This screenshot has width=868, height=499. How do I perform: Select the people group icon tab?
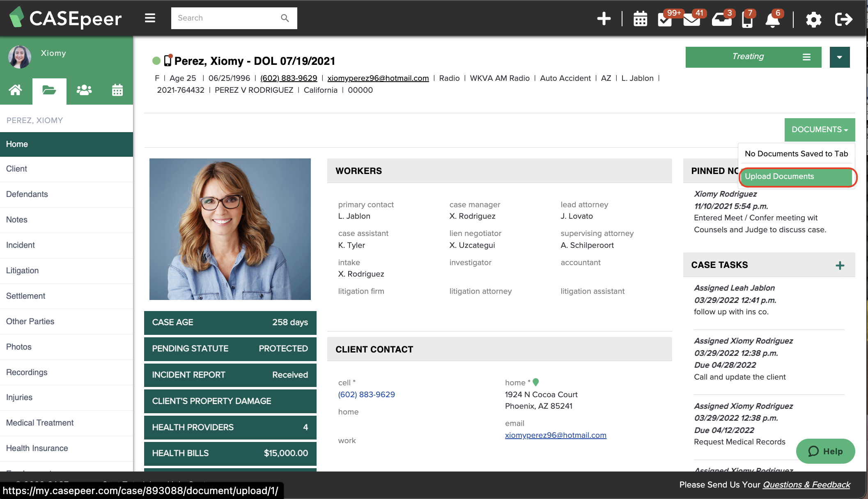pos(84,90)
